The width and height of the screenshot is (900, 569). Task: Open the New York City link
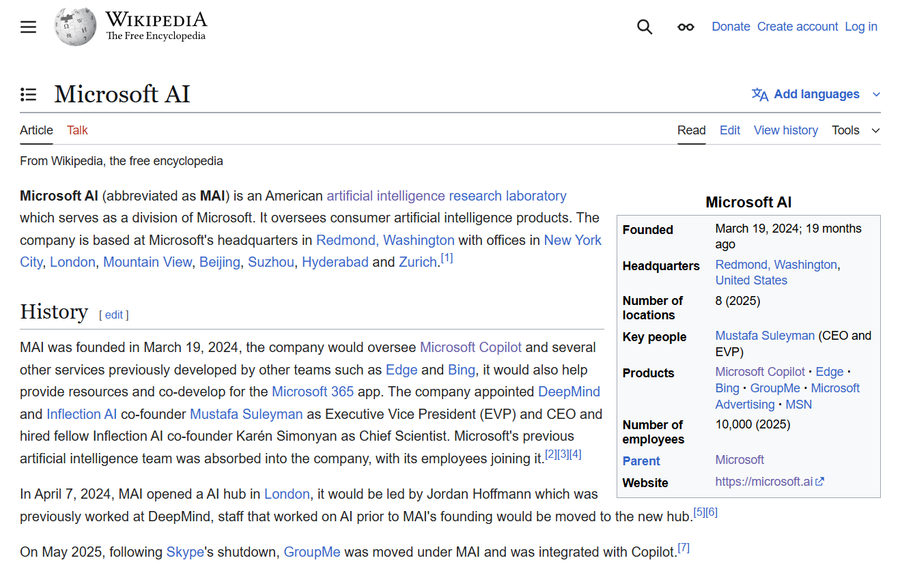[572, 240]
